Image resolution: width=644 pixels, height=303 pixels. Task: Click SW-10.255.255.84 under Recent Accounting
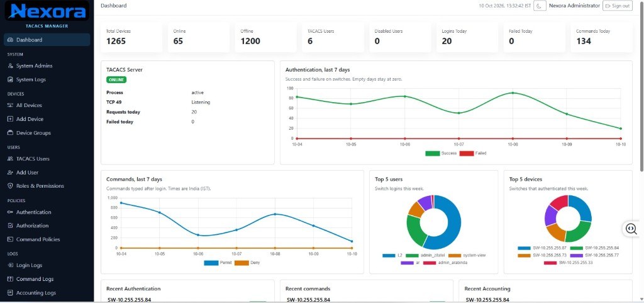pyautogui.click(x=487, y=300)
